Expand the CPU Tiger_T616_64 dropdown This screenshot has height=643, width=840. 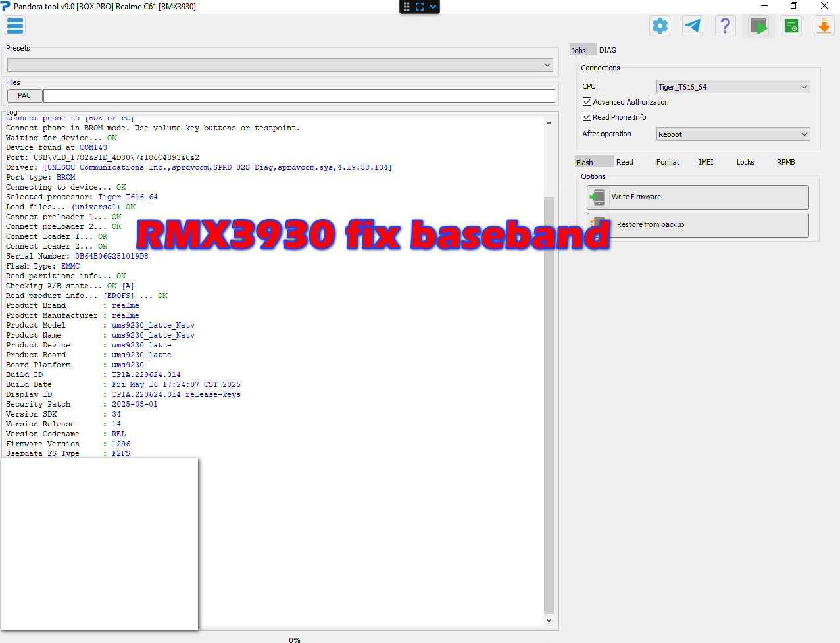pos(733,87)
